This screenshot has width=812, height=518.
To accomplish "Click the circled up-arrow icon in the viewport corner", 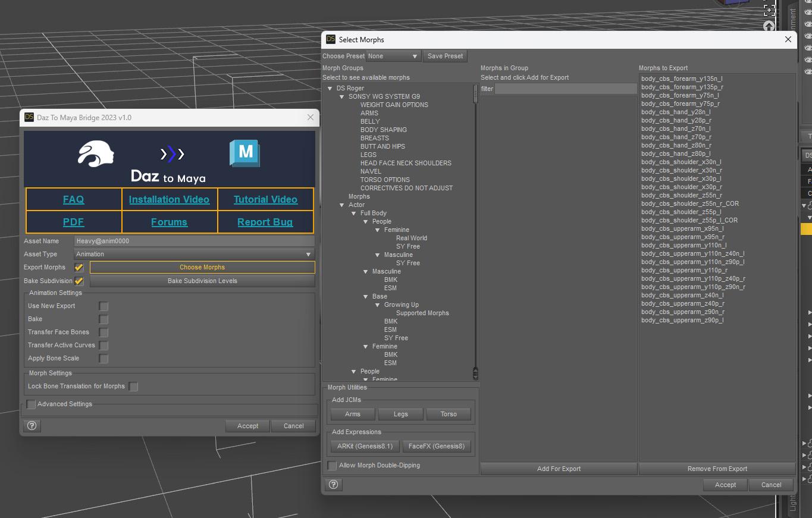I will pos(769,26).
